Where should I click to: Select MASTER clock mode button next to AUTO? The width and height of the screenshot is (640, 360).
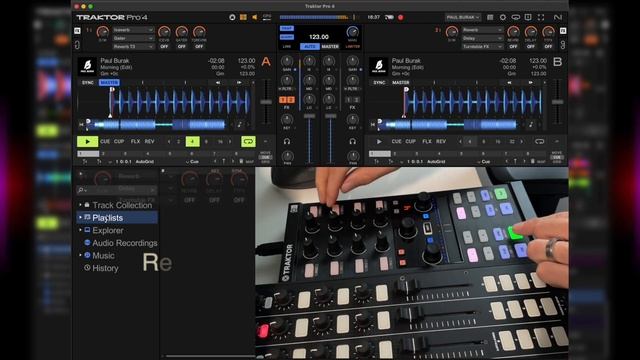click(x=330, y=47)
